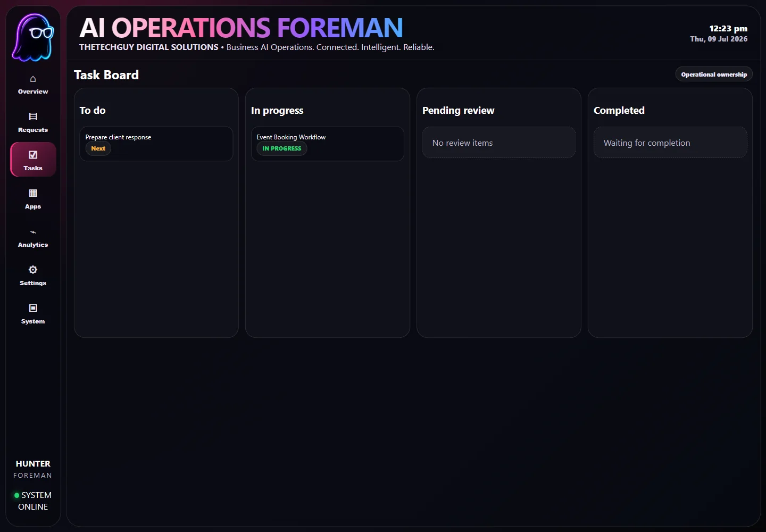Go to Overview label in sidebar
Image resolution: width=766 pixels, height=532 pixels.
[33, 92]
